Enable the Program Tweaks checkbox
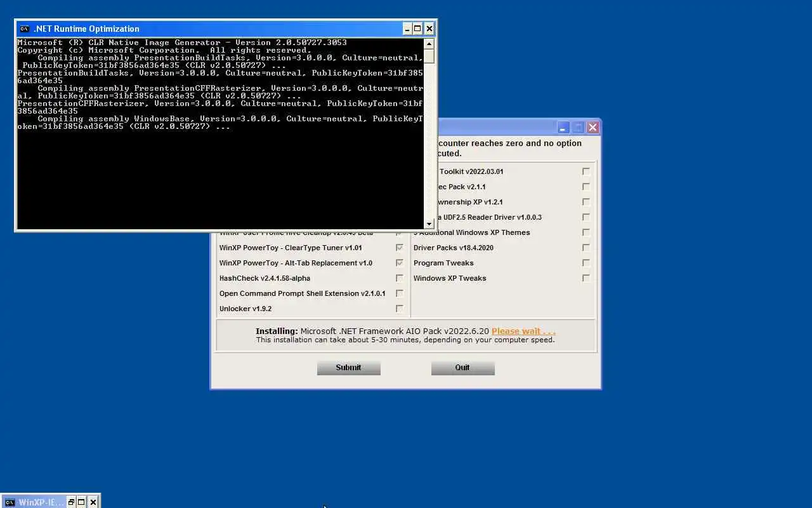Viewport: 812px width, 508px height. [586, 263]
